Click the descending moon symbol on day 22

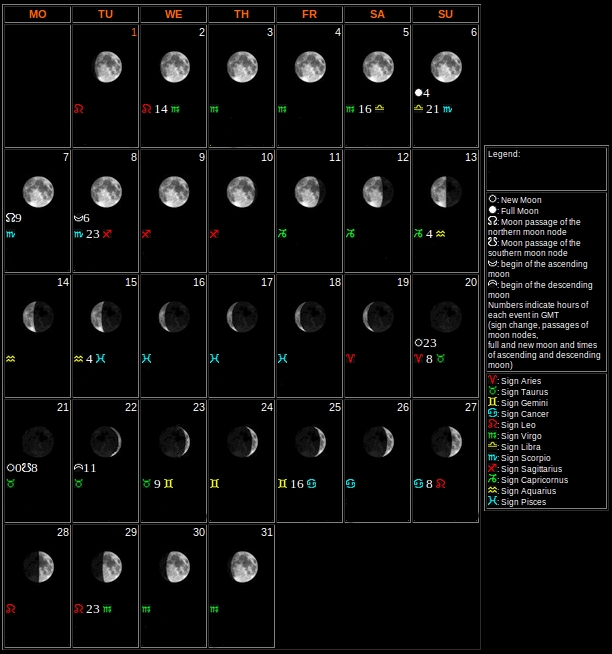coord(78,468)
